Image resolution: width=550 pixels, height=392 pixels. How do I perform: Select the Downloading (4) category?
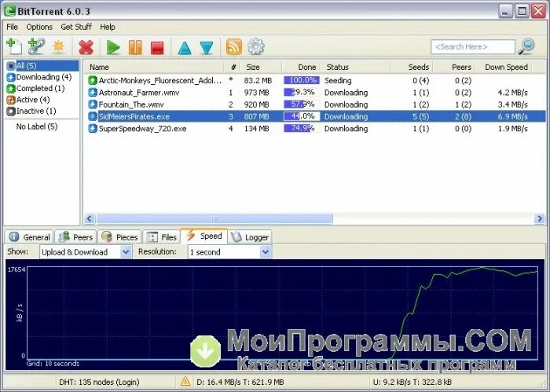39,77
